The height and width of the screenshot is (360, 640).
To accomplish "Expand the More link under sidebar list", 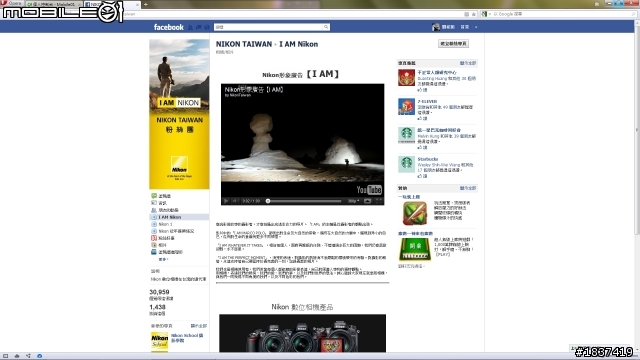I will pos(163,259).
